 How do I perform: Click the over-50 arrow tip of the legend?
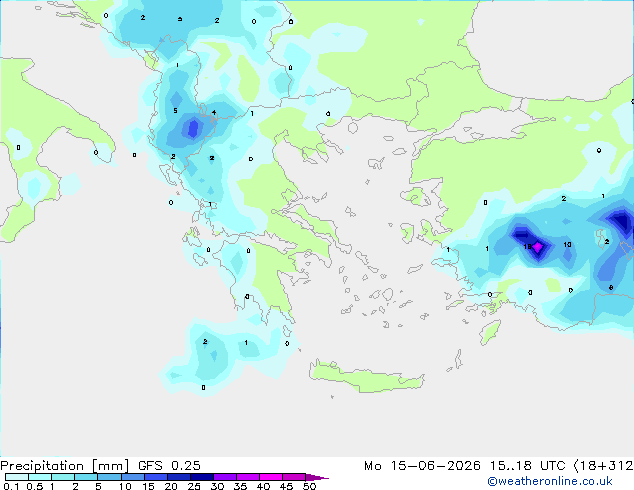pos(317,477)
